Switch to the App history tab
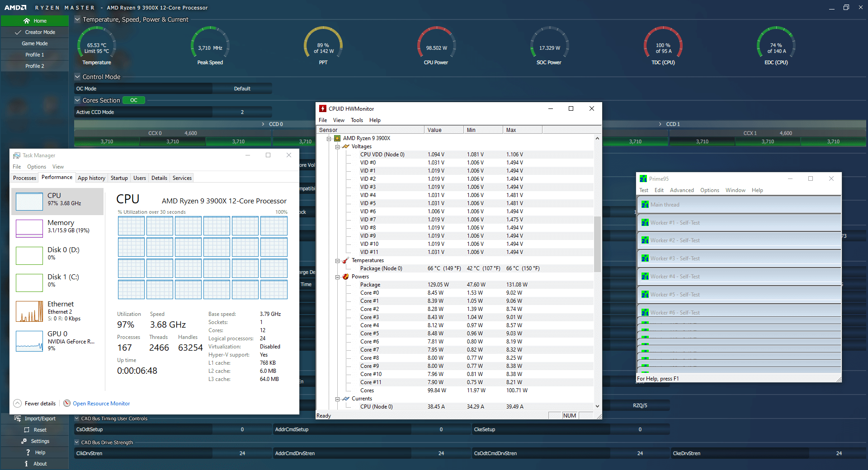Viewport: 868px width, 470px height. pos(91,178)
